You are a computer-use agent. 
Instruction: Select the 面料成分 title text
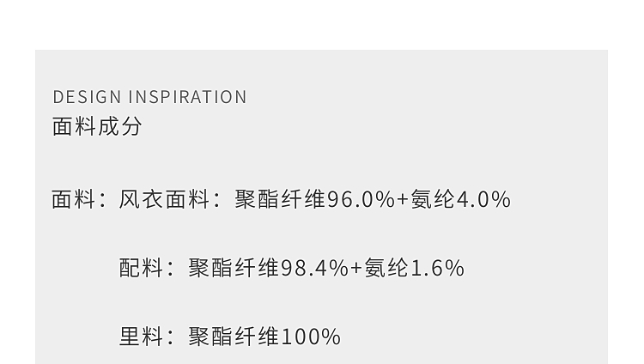[97, 127]
